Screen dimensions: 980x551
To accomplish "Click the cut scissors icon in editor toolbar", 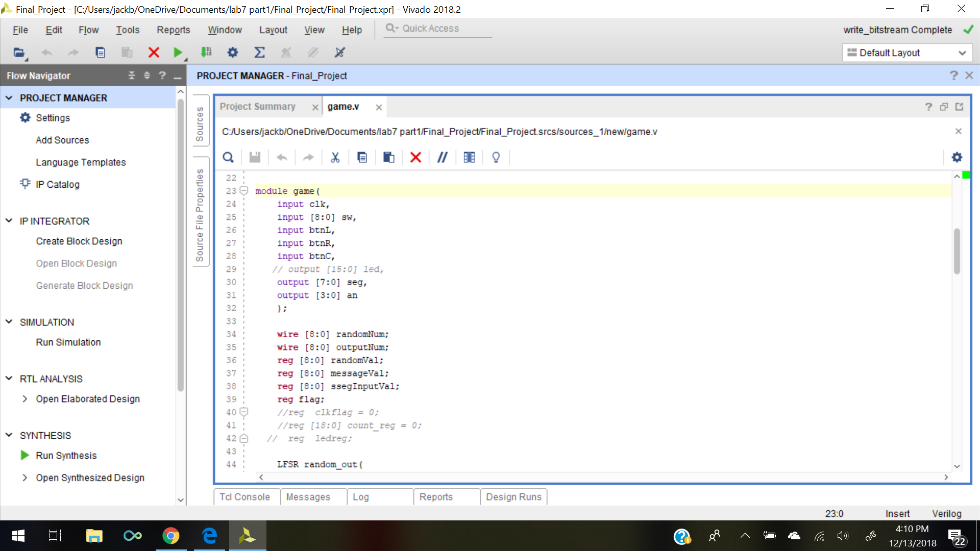I will (335, 158).
